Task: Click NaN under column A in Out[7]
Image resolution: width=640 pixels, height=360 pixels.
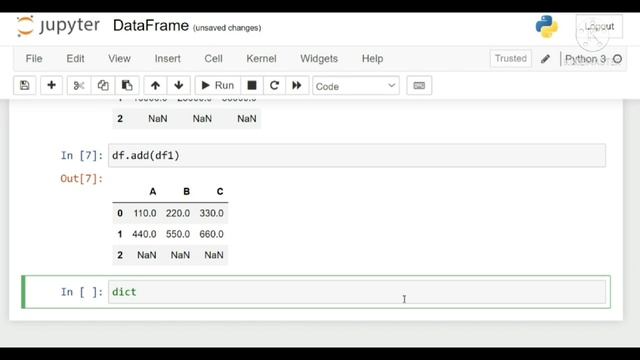Action: (x=147, y=255)
